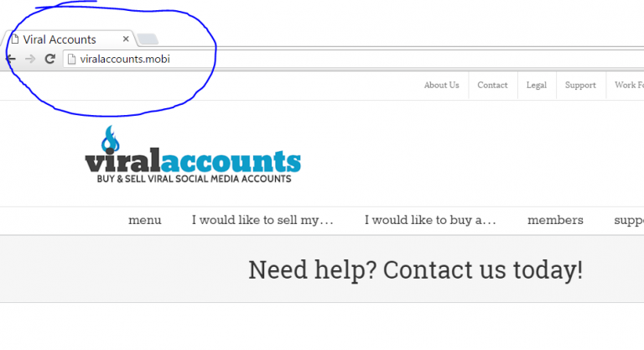This screenshot has height=350, width=644.
Task: Click the partially visible Work For link
Action: click(629, 85)
